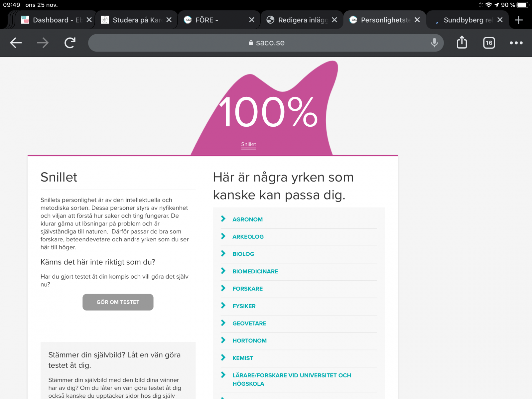Close the Sundbyberg tab

pyautogui.click(x=500, y=20)
